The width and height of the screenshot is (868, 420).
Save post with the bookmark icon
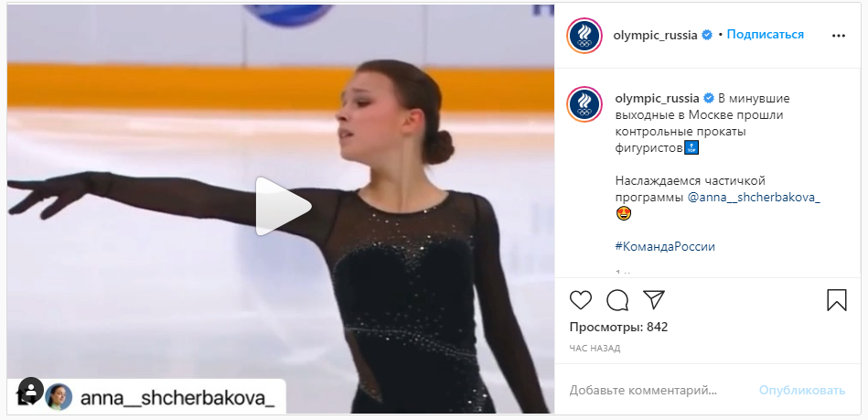(x=837, y=300)
